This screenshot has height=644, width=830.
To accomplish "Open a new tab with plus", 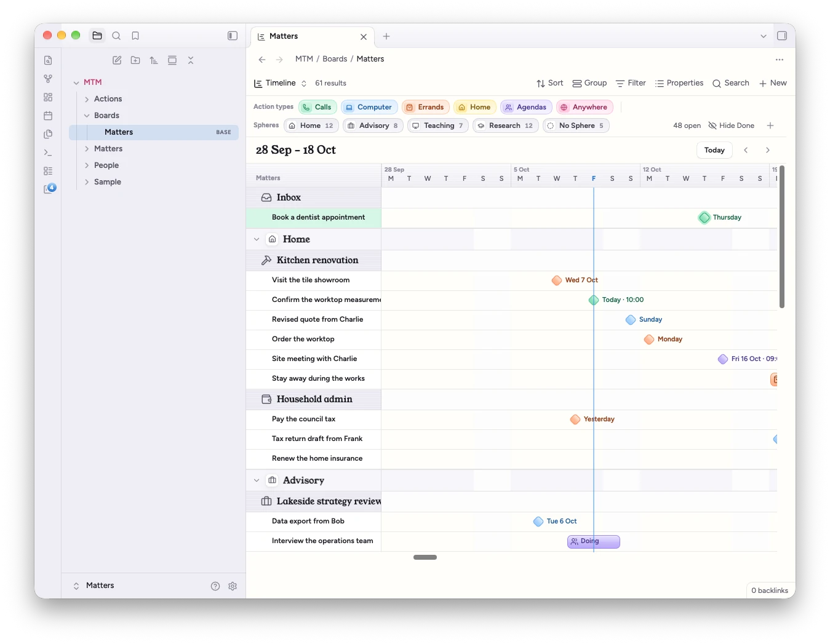I will [386, 36].
